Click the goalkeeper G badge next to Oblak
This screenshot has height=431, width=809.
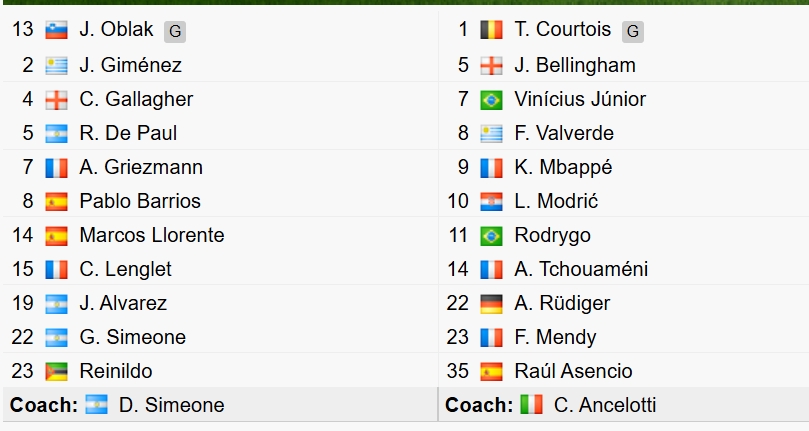coord(175,32)
